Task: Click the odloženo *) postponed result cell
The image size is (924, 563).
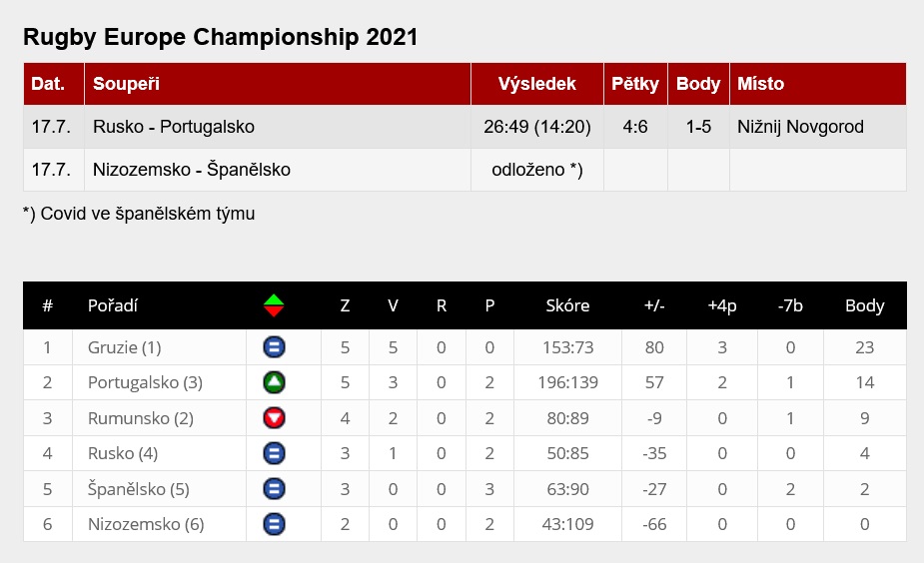Action: [537, 170]
